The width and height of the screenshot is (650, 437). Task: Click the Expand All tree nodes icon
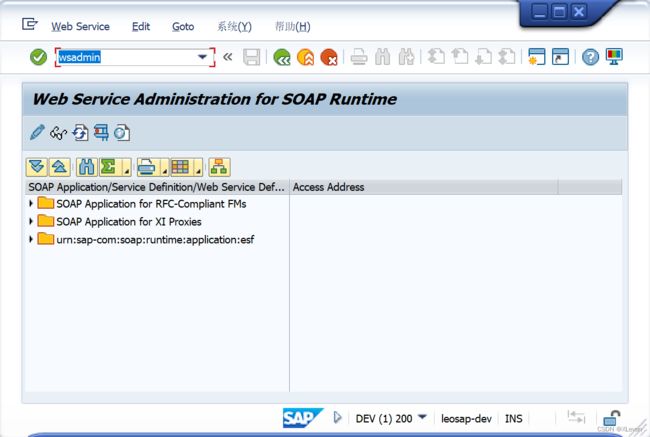click(x=36, y=167)
